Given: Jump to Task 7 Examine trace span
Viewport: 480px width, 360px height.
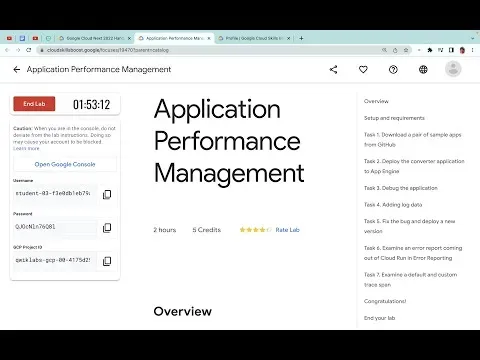Looking at the screenshot, I should (410, 280).
